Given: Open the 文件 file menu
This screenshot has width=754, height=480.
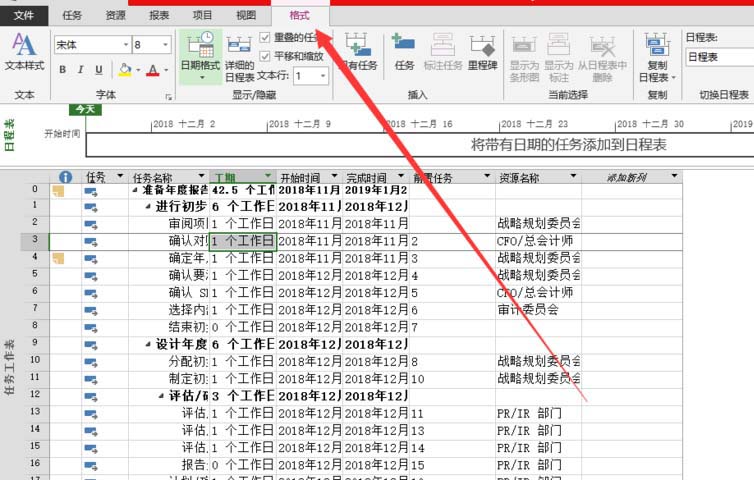Looking at the screenshot, I should 24,15.
